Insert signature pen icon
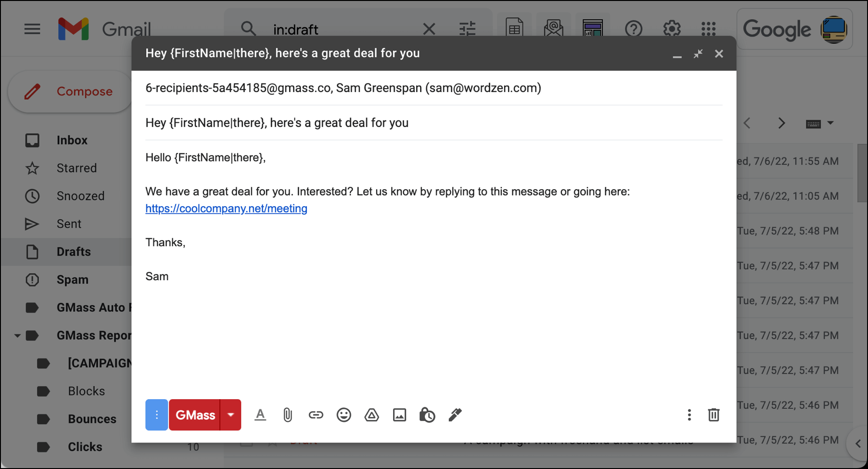The height and width of the screenshot is (469, 868). 455,415
